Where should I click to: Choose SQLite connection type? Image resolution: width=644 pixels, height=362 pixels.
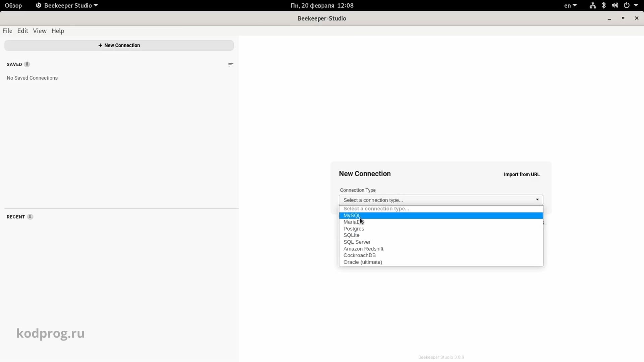pos(441,235)
